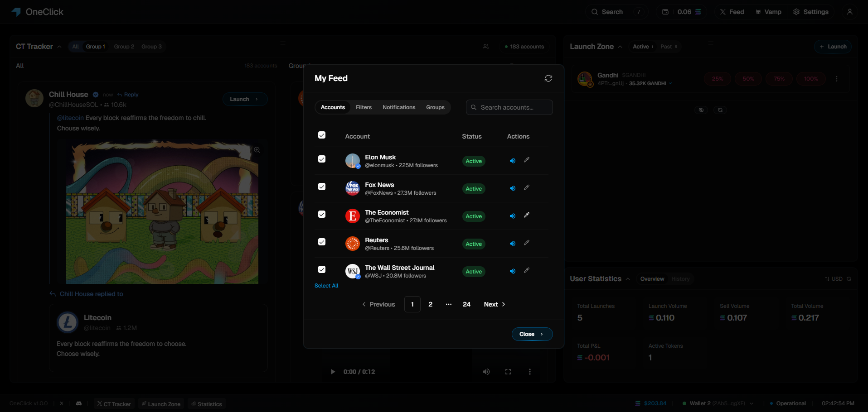This screenshot has height=412, width=868.
Task: Select Group 3 in CT Tracker
Action: point(151,47)
